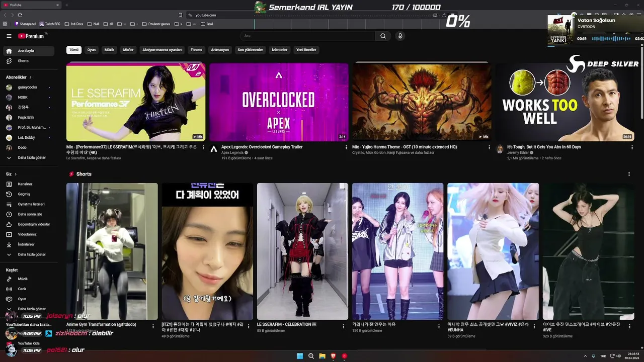Select the Tümü filter chip
644x362 pixels.
pyautogui.click(x=74, y=50)
